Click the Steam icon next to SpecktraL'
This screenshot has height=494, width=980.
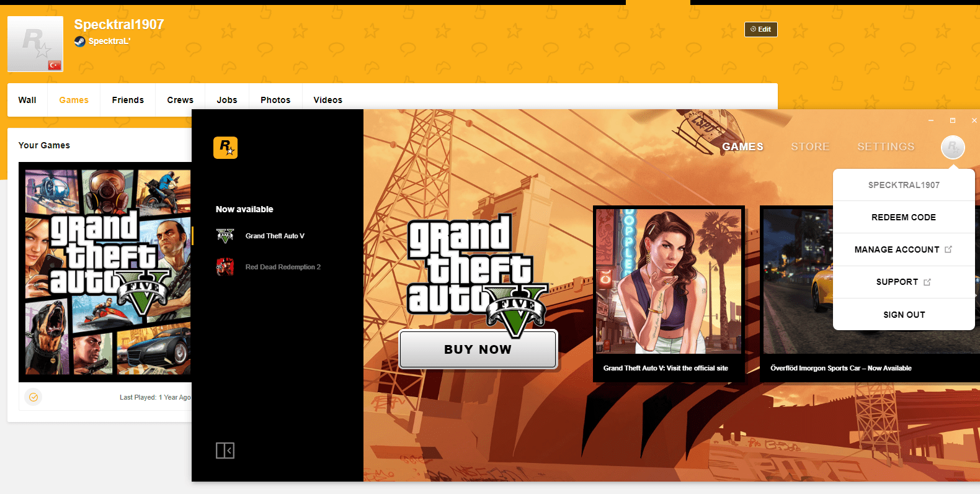tap(79, 42)
